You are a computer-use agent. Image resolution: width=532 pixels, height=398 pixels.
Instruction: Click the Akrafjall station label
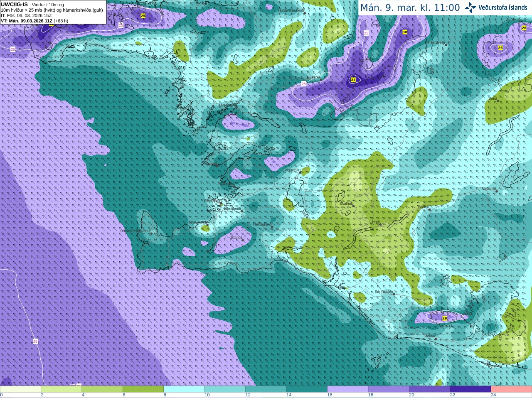(210, 164)
